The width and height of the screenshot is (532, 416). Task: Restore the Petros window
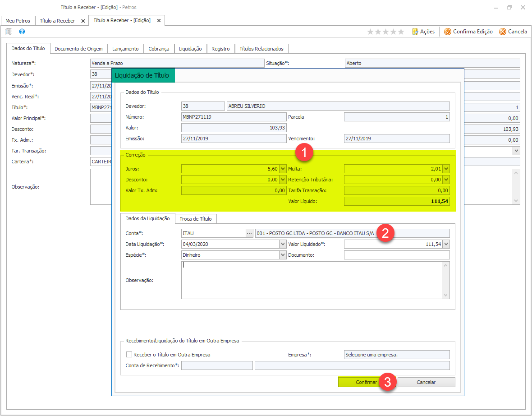click(x=509, y=7)
